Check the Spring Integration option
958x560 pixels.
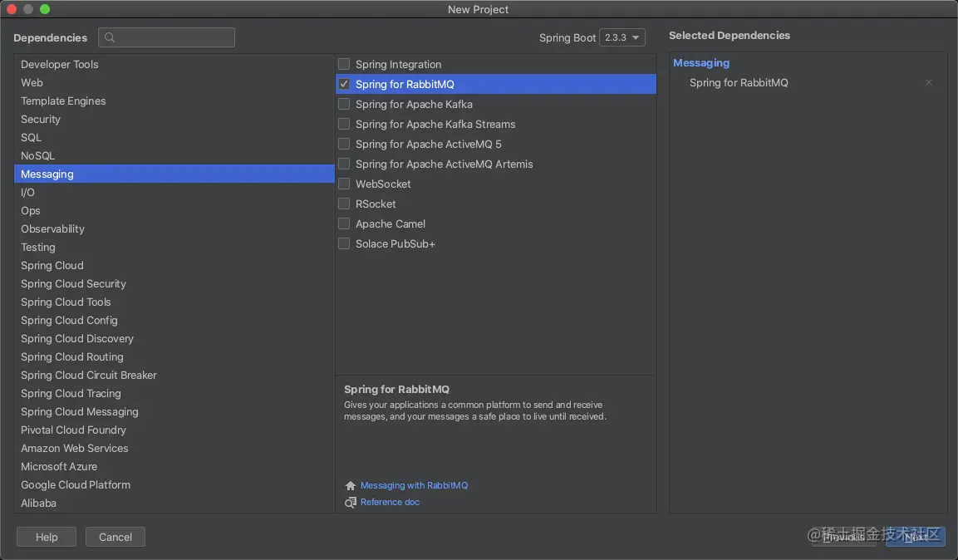344,64
